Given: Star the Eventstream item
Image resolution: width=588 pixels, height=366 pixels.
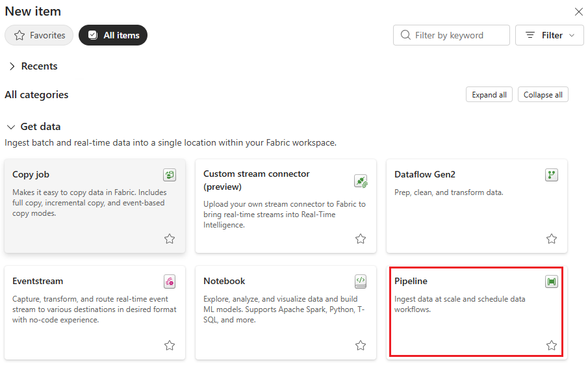Looking at the screenshot, I should [170, 345].
